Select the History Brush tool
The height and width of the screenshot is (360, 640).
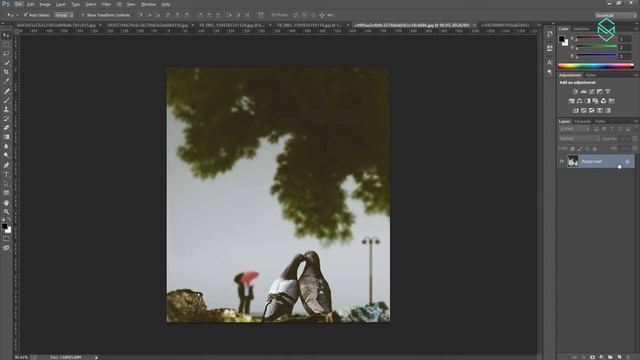pyautogui.click(x=6, y=118)
